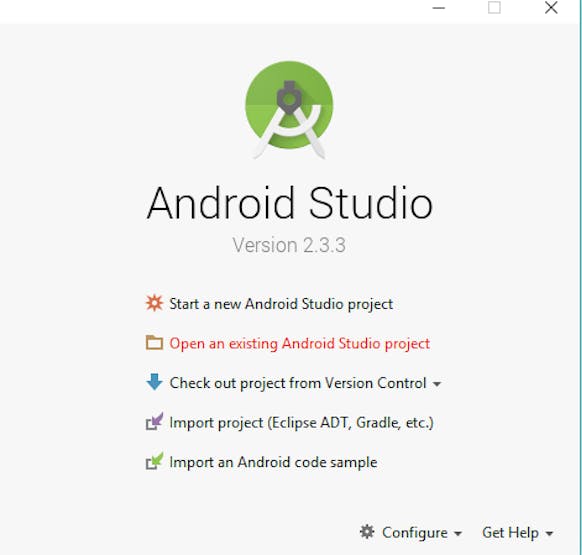Expand the Configure dropdown arrow
582x555 pixels.
(458, 534)
